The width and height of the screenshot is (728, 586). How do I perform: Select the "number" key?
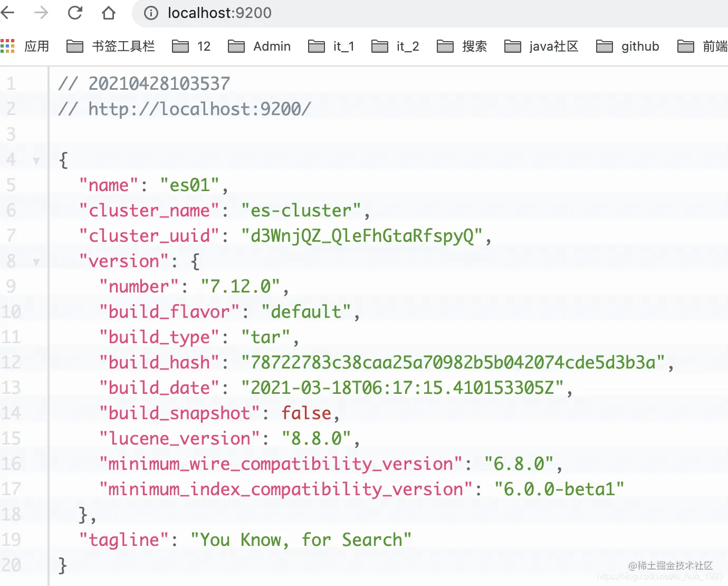139,287
